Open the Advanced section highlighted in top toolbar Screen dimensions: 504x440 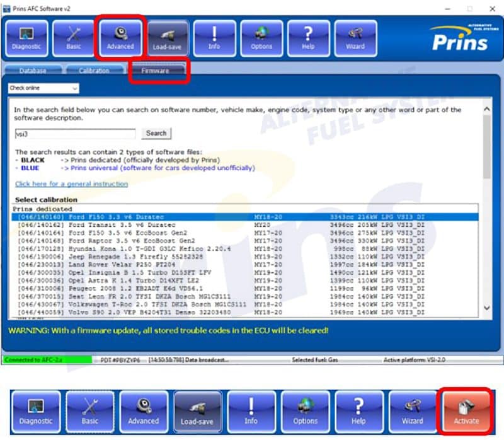(x=120, y=38)
